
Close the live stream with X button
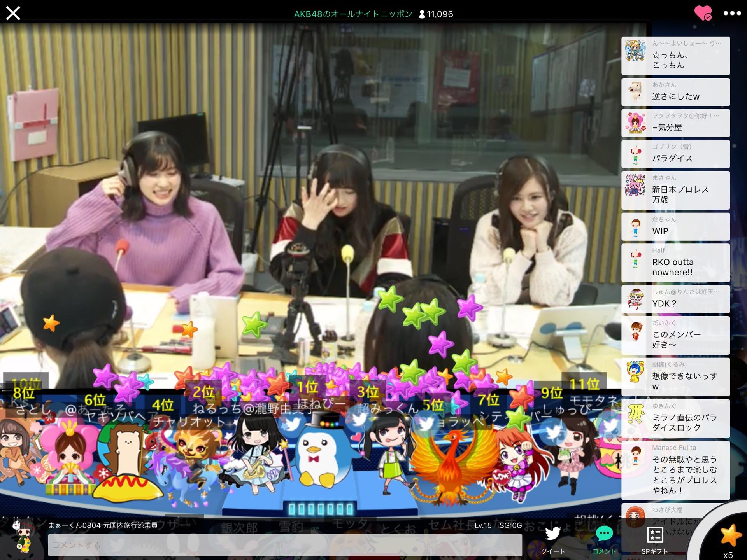tap(13, 14)
